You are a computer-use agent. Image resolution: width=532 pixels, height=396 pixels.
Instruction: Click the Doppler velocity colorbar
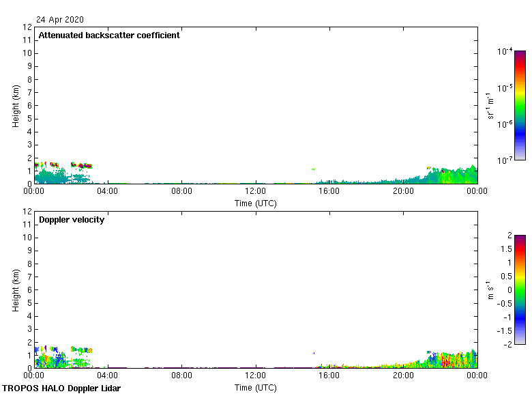[x=520, y=289]
